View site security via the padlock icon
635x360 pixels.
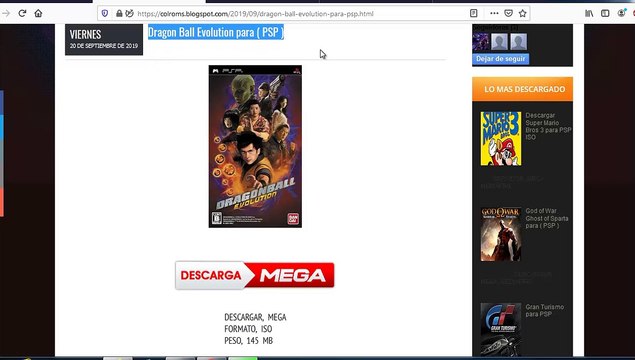click(x=119, y=13)
